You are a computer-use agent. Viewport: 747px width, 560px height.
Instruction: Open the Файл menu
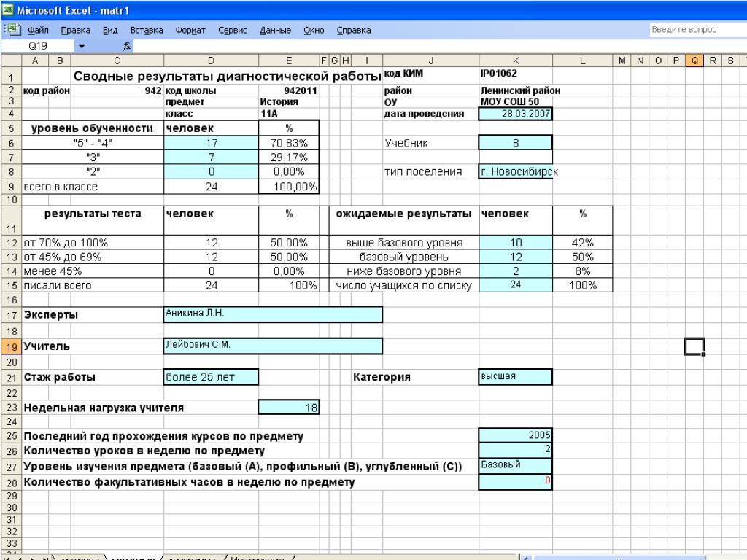pyautogui.click(x=38, y=30)
